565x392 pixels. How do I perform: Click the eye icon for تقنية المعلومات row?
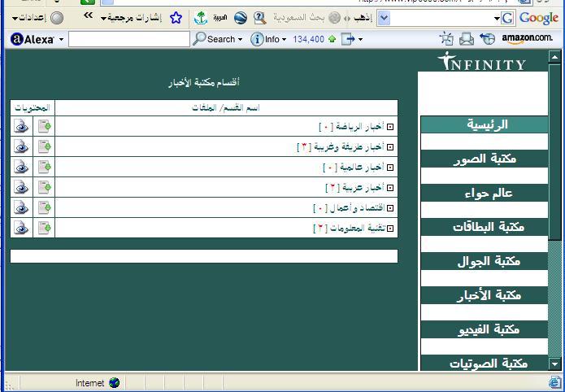pyautogui.click(x=21, y=228)
